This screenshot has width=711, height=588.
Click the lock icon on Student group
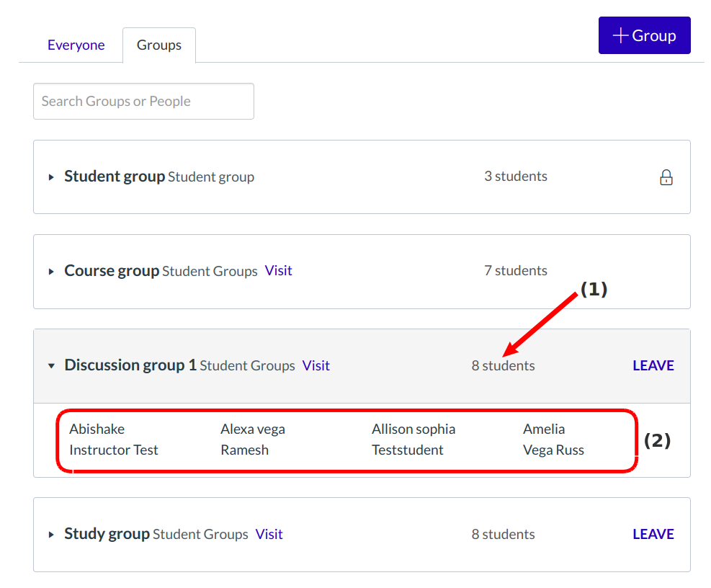tap(666, 177)
